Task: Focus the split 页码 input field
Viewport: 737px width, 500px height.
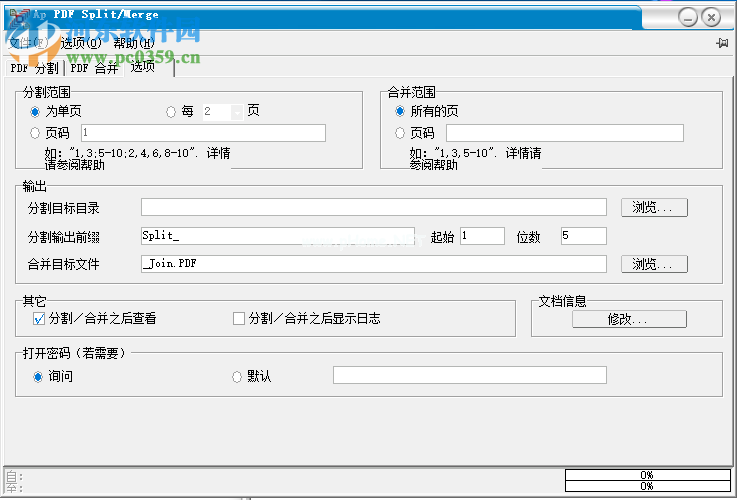Action: tap(204, 133)
